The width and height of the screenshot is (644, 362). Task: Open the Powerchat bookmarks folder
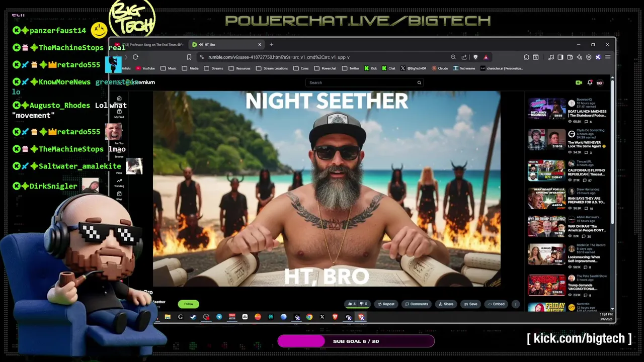pos(325,68)
